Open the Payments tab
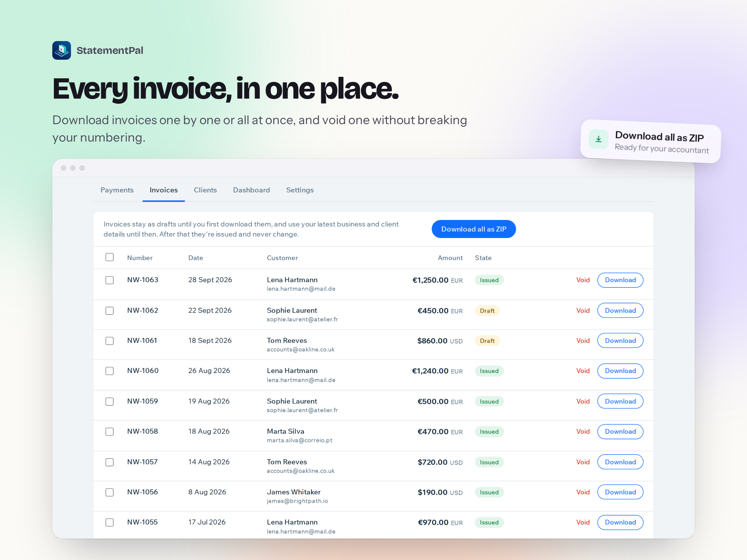 click(x=117, y=190)
